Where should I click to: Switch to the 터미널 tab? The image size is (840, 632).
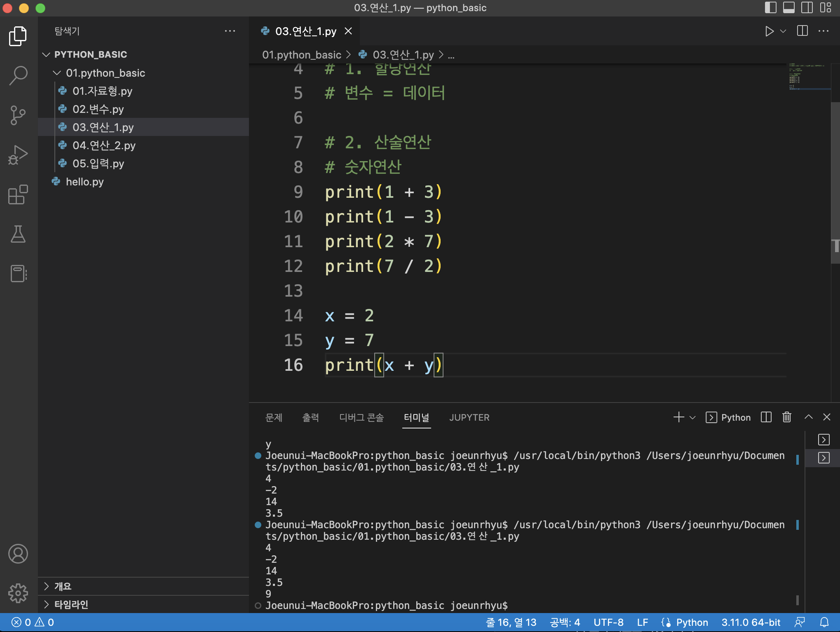416,417
